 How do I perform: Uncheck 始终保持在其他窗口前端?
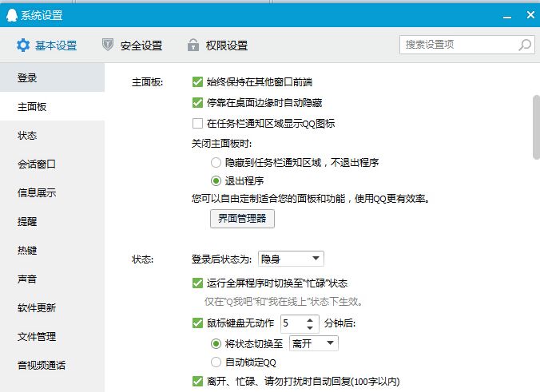197,82
